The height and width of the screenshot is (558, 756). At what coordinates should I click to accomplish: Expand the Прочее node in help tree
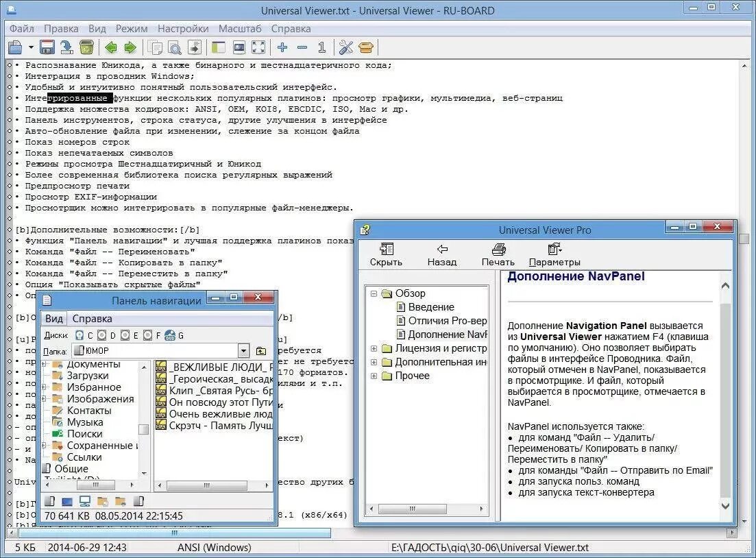click(374, 376)
